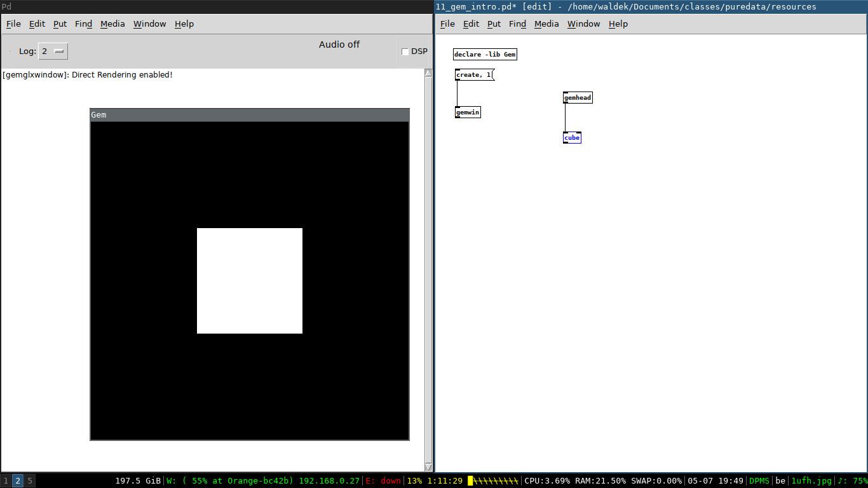Open the Log level dropdown

(53, 51)
